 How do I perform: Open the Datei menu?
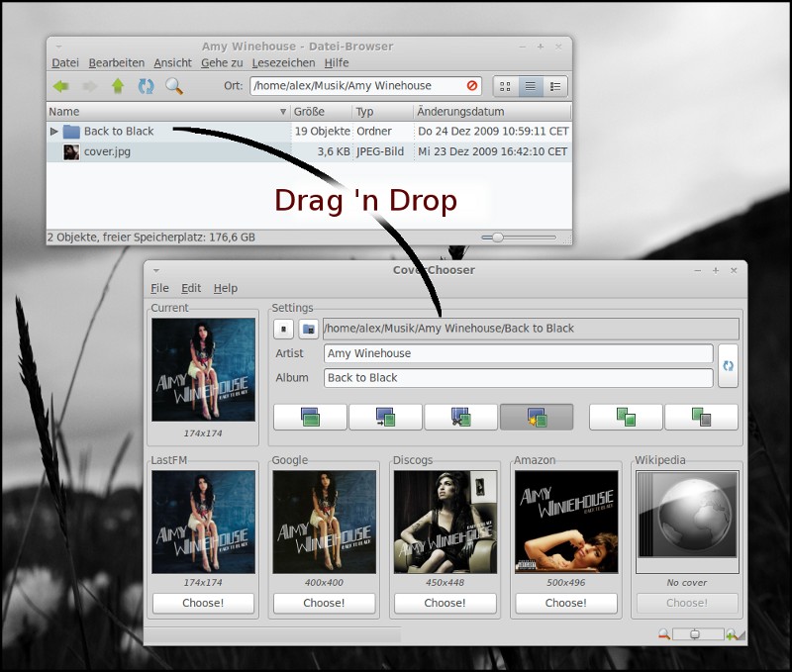tap(65, 63)
